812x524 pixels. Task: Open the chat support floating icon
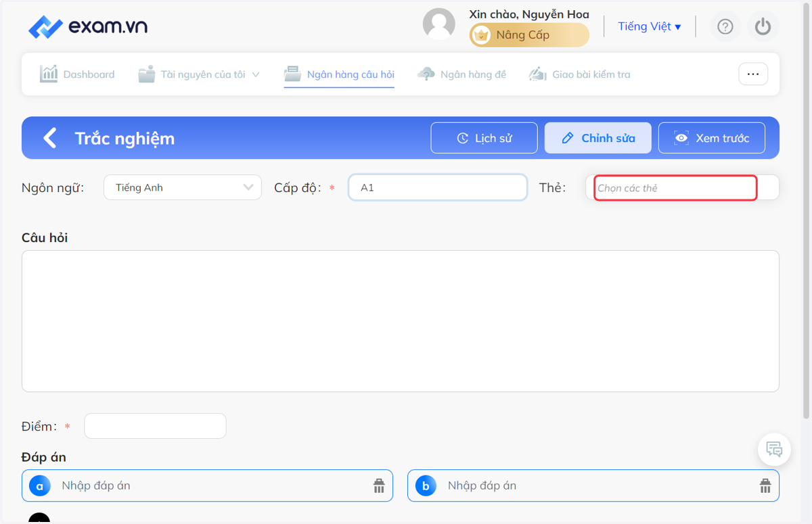pos(774,449)
